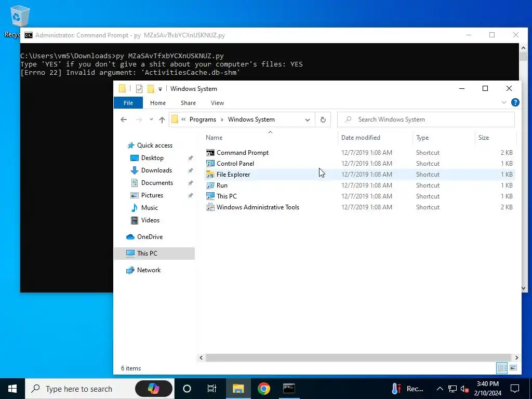This screenshot has height=399, width=532.
Task: Open Pictures in navigation pane
Action: click(152, 195)
